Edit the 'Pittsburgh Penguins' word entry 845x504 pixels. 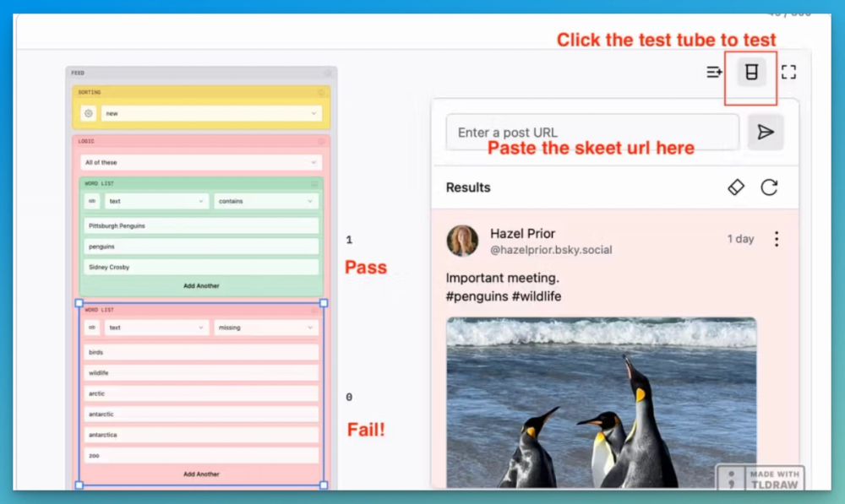[201, 225]
